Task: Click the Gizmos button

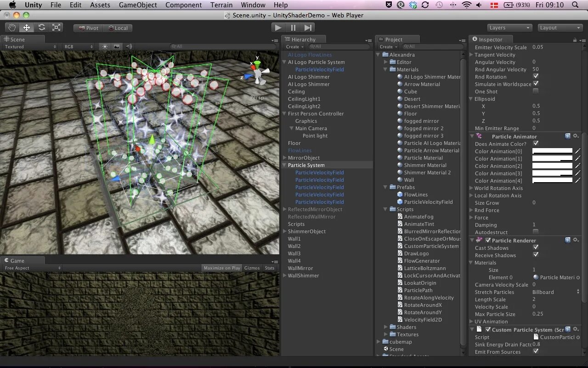Action: coord(252,268)
